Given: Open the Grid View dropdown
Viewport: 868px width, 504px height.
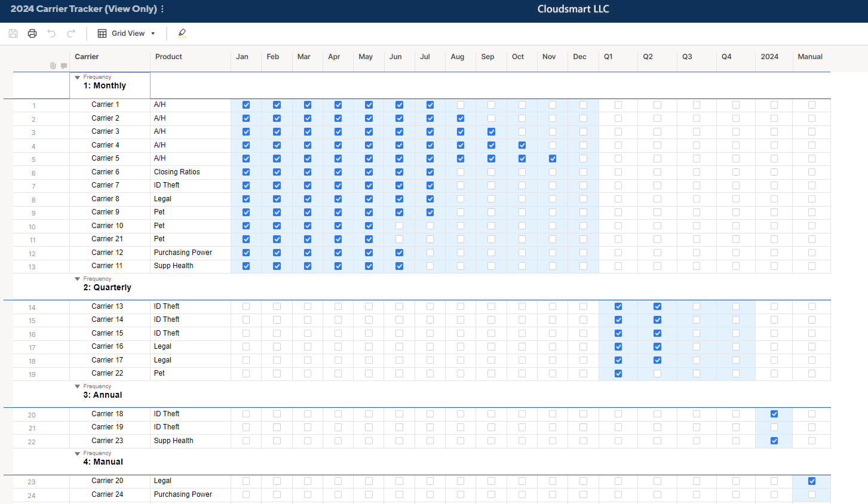Looking at the screenshot, I should (x=126, y=33).
